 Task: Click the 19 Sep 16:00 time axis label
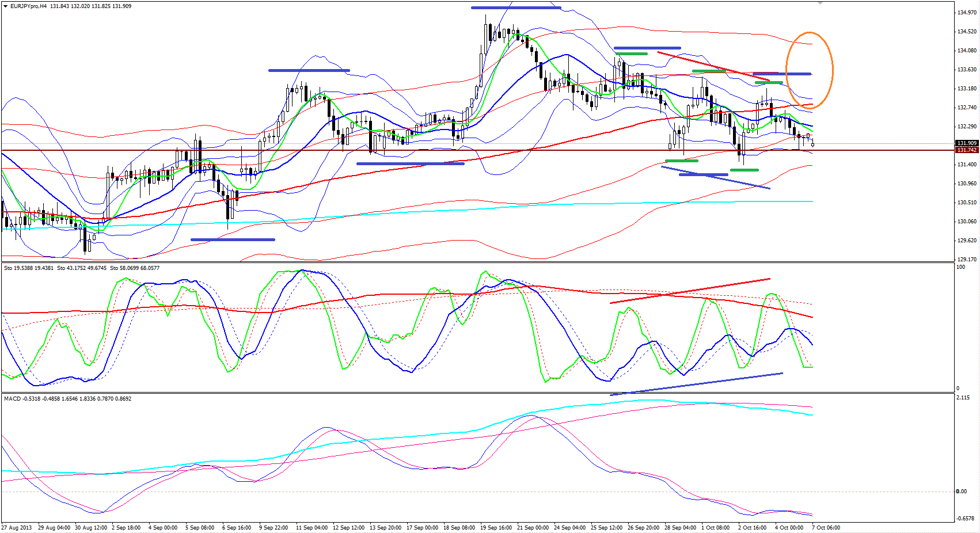[496, 528]
